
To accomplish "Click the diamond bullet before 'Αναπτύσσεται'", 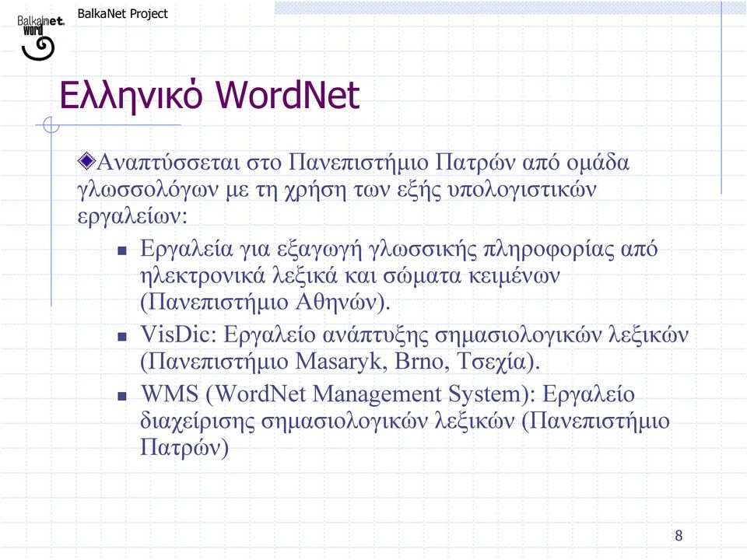I will point(86,161).
